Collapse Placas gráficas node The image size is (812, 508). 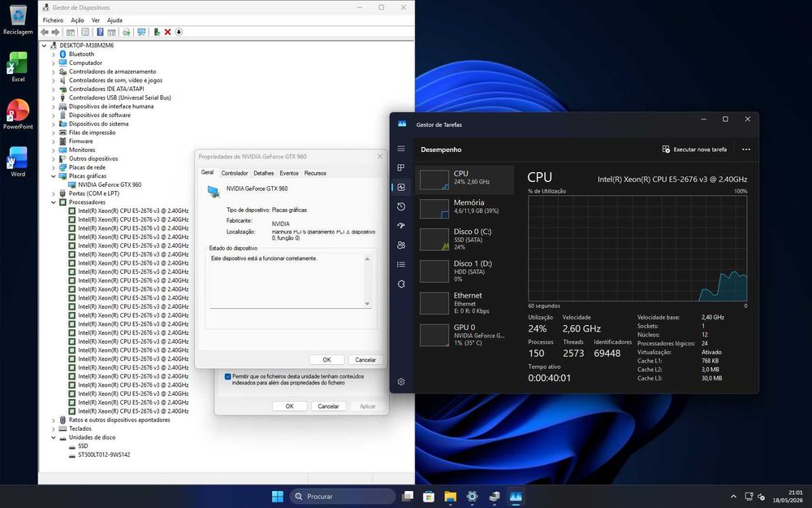coord(53,176)
